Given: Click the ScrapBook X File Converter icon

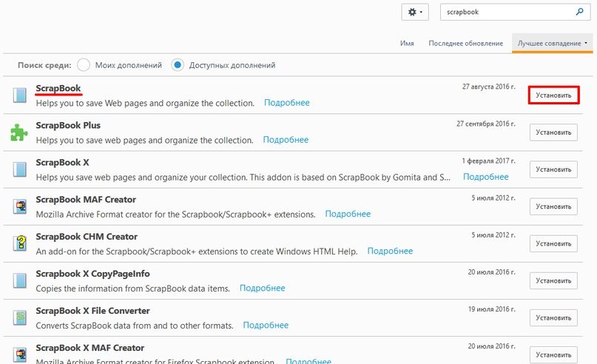Looking at the screenshot, I should tap(19, 317).
